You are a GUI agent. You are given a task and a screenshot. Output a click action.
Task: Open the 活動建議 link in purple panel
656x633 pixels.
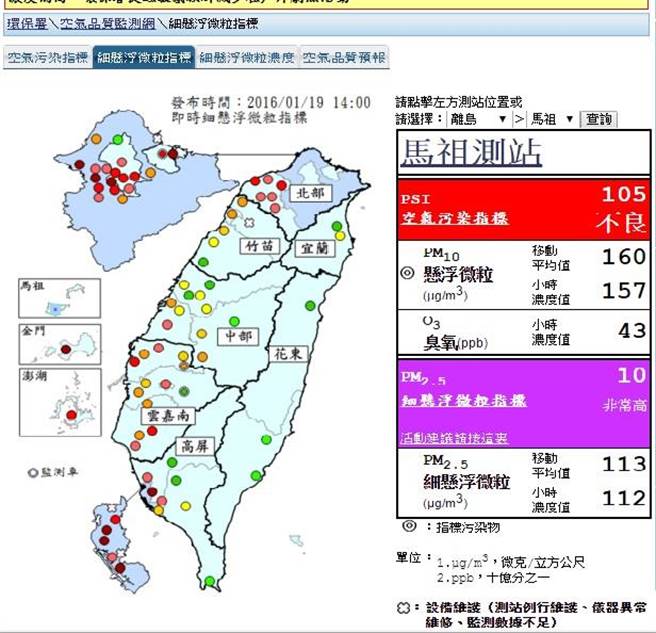pos(454,438)
